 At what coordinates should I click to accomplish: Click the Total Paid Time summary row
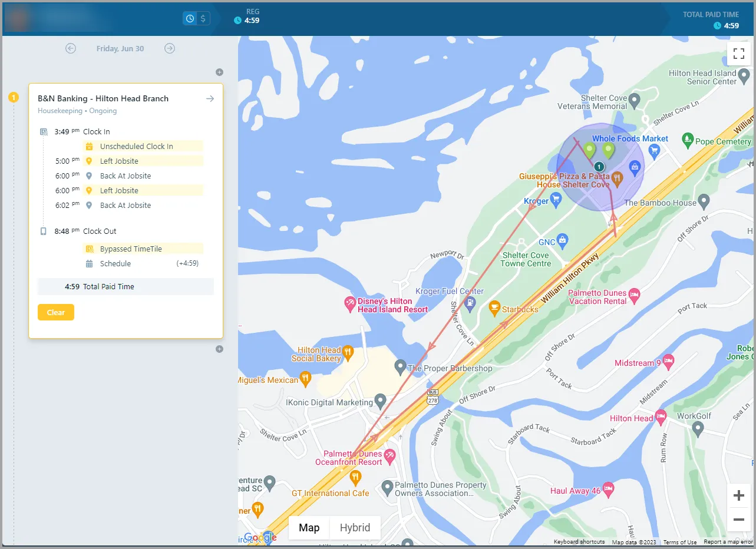[126, 286]
